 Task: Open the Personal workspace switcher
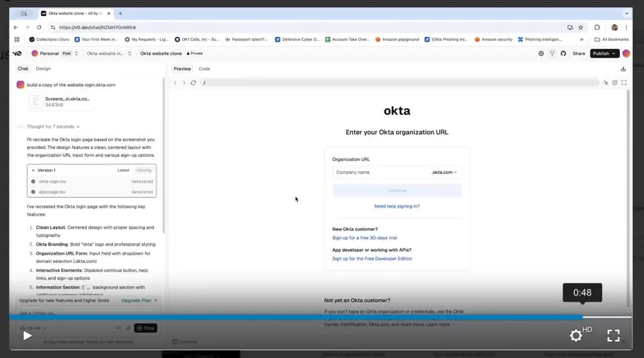(55, 54)
